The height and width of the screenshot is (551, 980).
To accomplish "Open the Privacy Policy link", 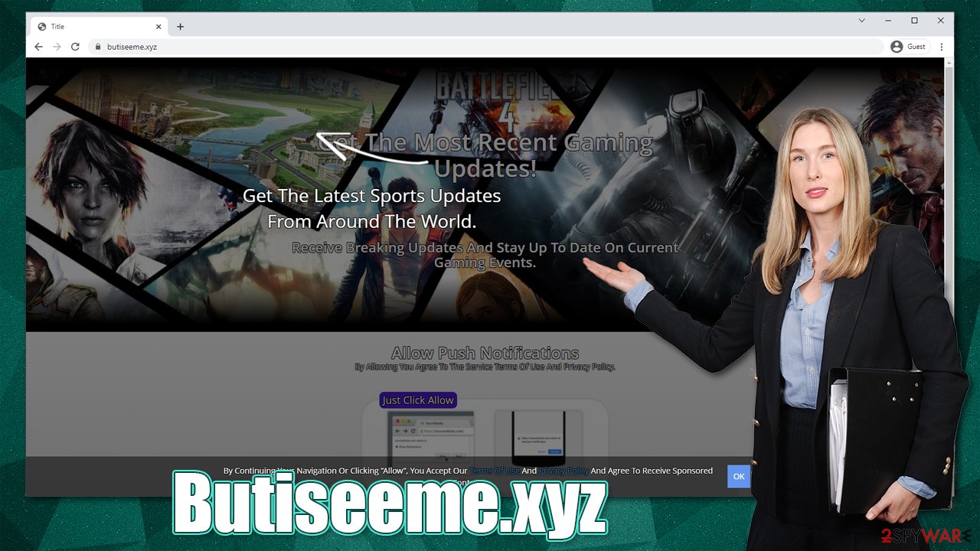I will [563, 471].
